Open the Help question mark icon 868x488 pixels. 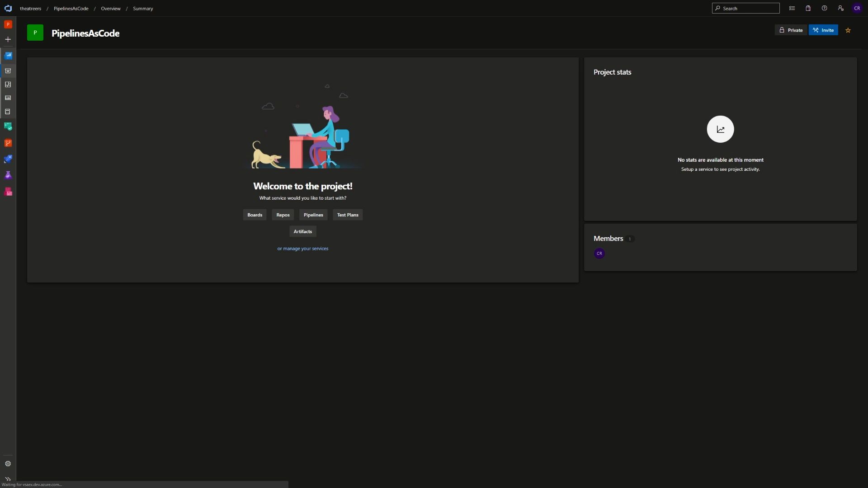coord(824,8)
